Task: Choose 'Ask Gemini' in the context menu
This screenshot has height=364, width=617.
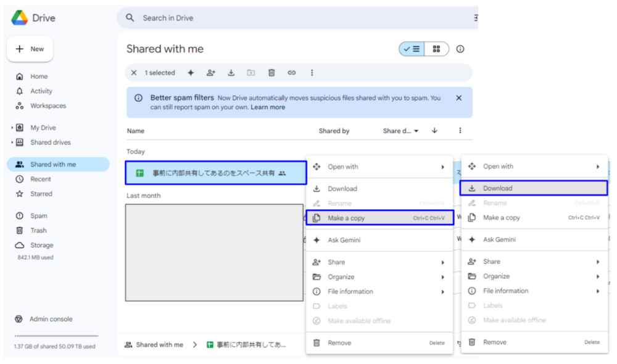Action: pos(343,239)
